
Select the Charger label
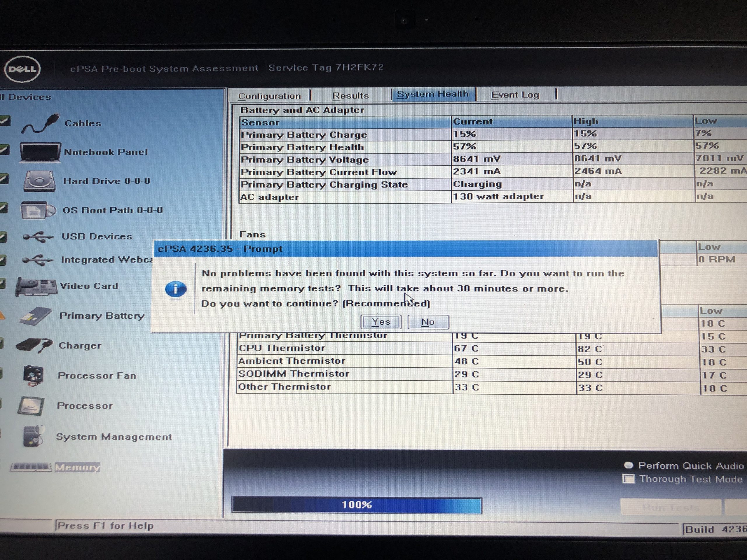coord(80,346)
